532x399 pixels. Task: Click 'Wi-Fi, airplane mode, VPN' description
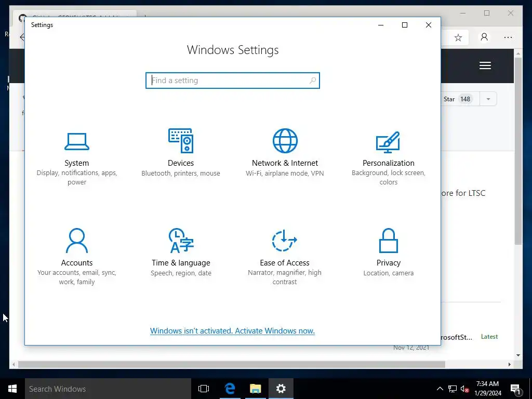click(285, 173)
